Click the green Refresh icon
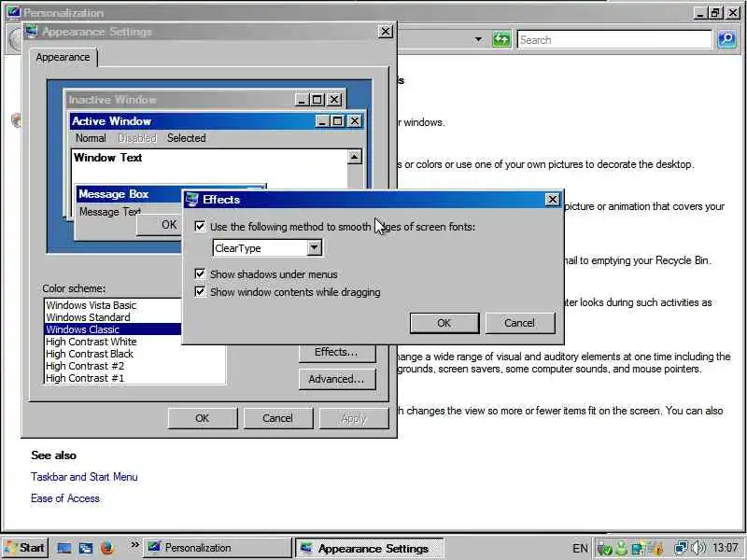Screen dimensions: 747x560 (x=501, y=39)
